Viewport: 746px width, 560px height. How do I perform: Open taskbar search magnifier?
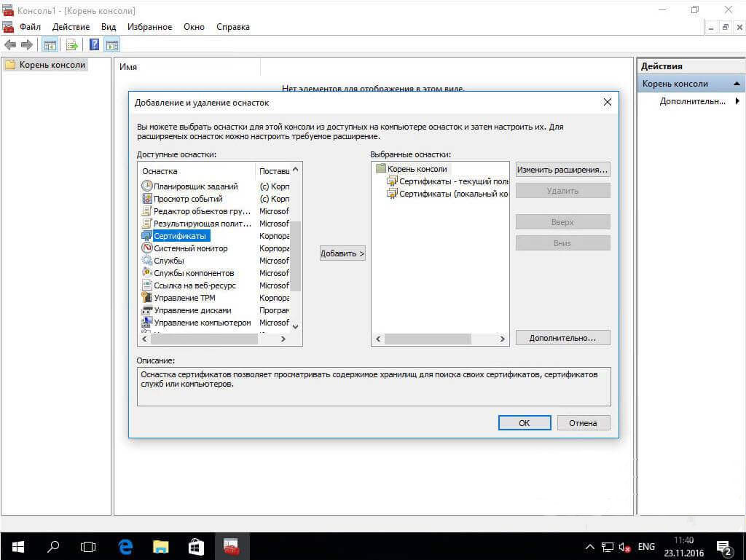(52, 547)
